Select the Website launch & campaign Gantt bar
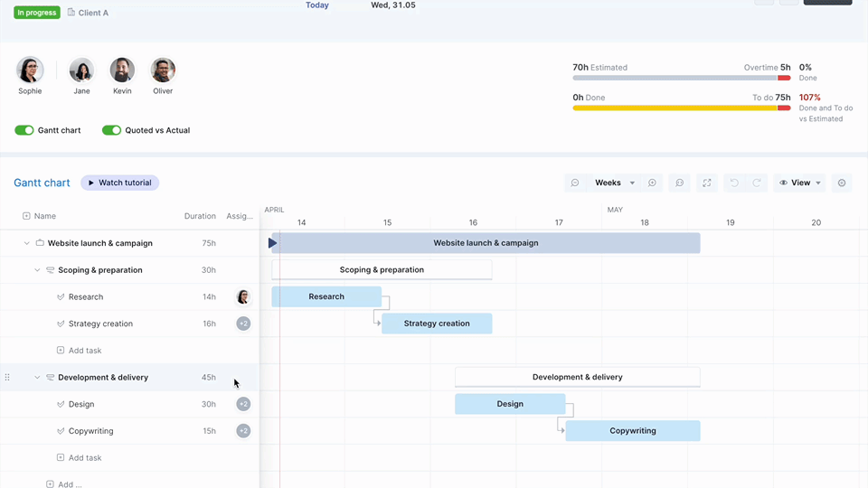The width and height of the screenshot is (868, 488). coord(486,243)
